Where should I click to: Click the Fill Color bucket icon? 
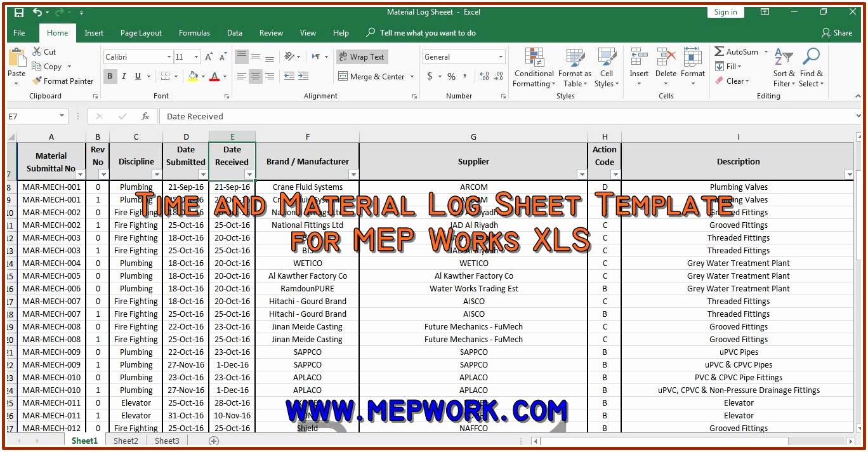click(x=192, y=76)
